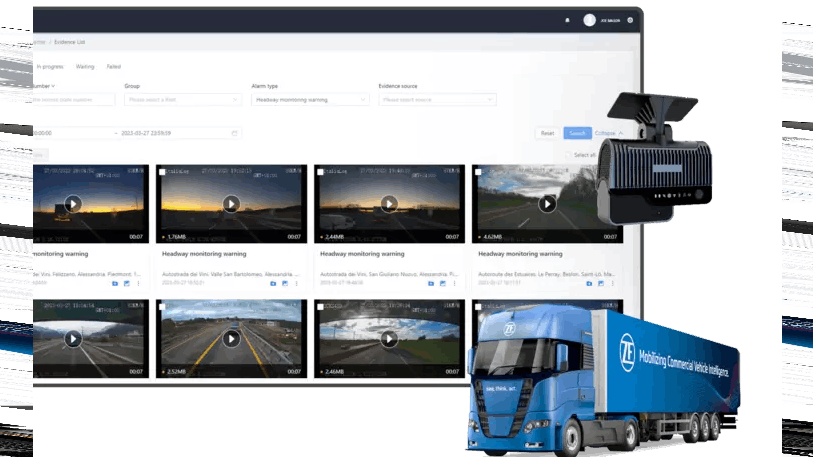813x457 pixels.
Task: Open three-dot menu on San Giuliano Nuovo card
Action: coord(455,284)
